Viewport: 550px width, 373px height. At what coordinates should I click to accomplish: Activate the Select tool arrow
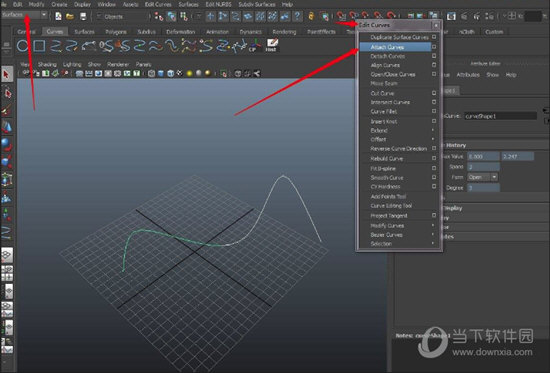pos(7,74)
